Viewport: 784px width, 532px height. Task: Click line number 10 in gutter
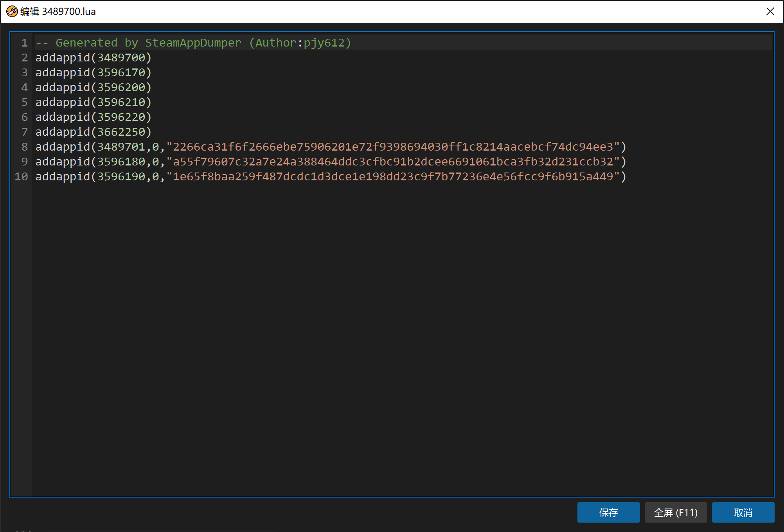(22, 176)
